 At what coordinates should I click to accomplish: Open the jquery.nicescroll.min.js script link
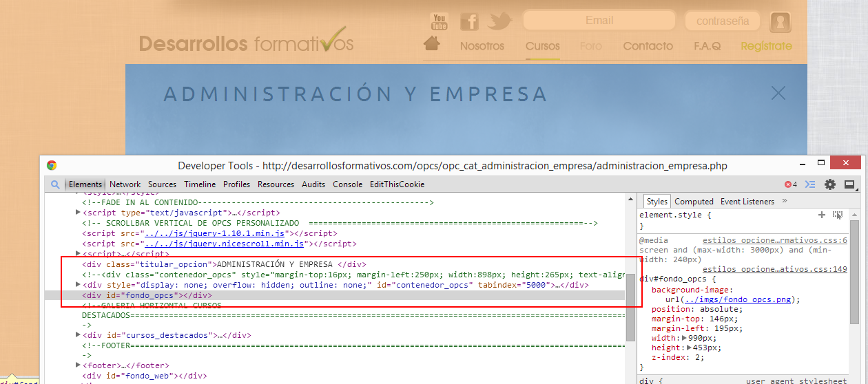tap(224, 244)
